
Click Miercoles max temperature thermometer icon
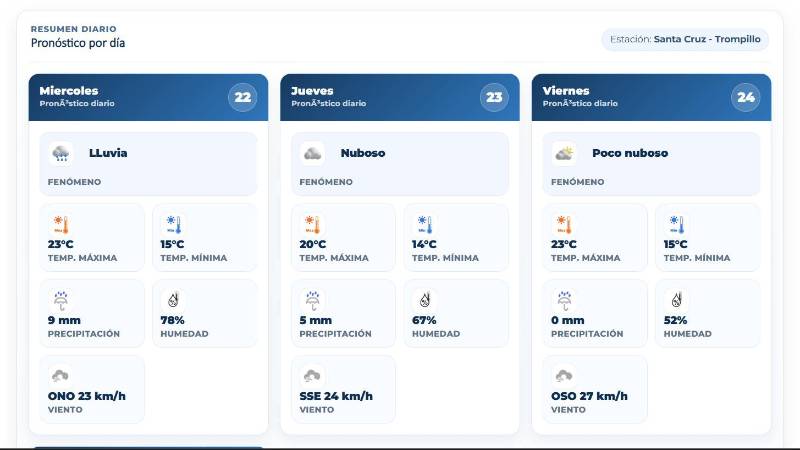[61, 224]
